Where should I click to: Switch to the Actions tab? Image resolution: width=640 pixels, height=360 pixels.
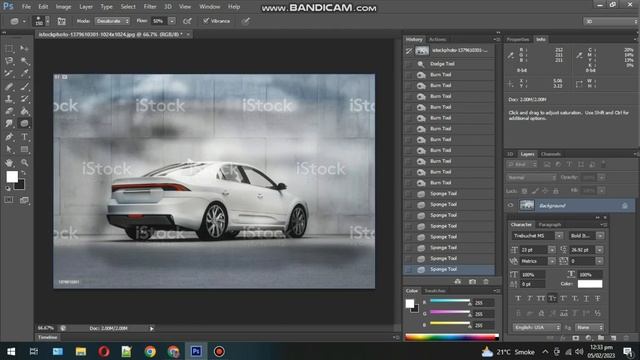[x=438, y=40]
